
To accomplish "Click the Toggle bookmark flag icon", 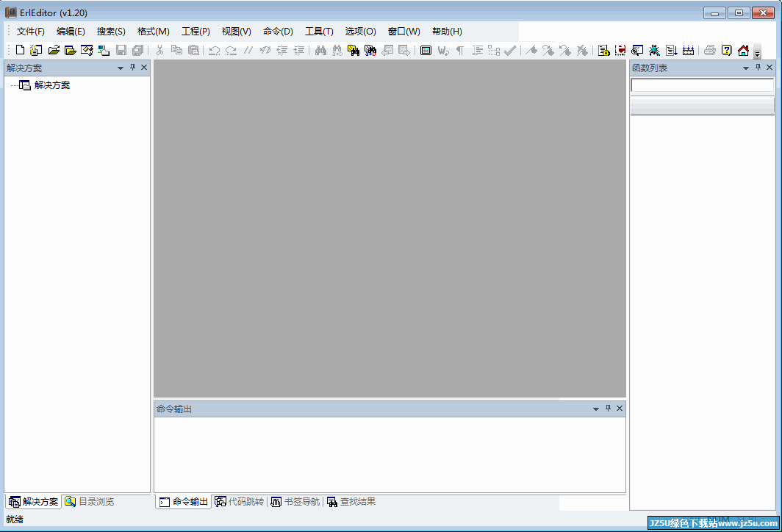I will tap(531, 50).
